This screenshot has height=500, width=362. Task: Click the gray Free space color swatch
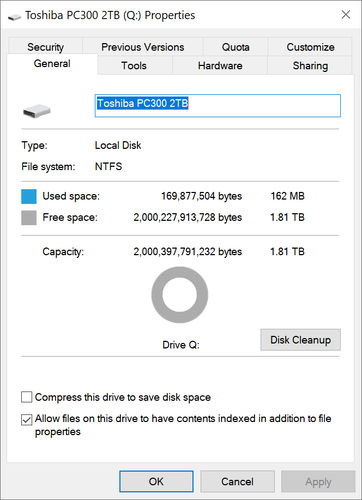(x=29, y=218)
